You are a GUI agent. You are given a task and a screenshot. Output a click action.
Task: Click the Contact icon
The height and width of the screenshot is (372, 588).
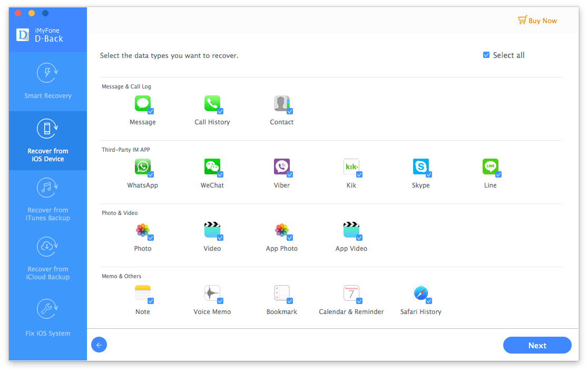282,103
